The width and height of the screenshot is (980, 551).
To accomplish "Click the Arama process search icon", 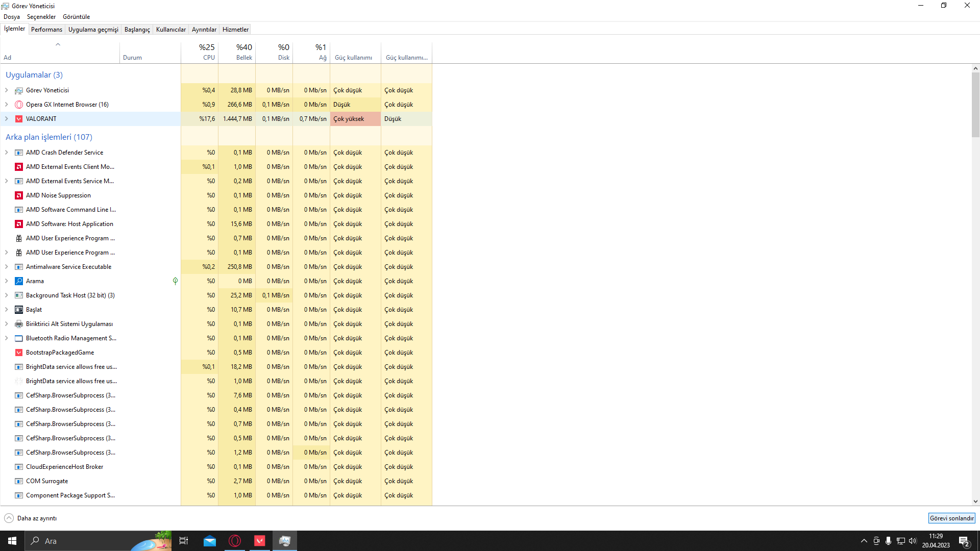I will (x=19, y=281).
